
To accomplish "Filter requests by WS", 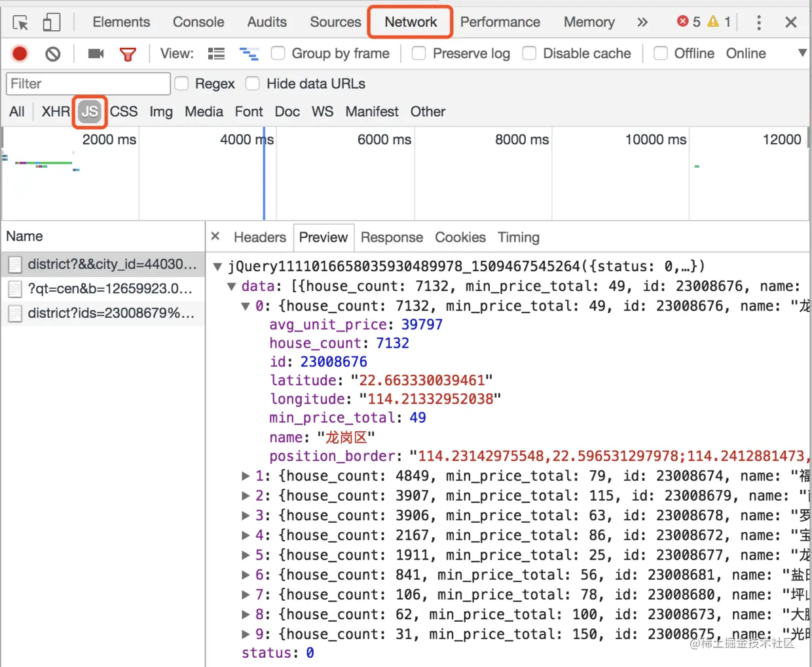I will coord(322,111).
